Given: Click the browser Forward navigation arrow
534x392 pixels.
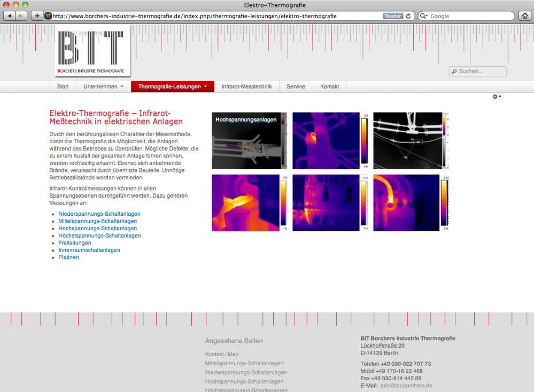Looking at the screenshot, I should pos(20,15).
